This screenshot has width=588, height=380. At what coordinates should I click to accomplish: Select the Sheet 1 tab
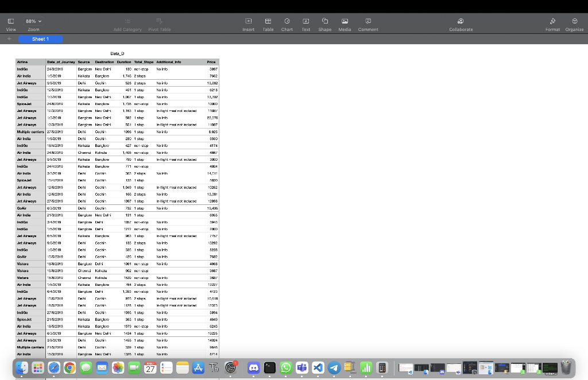pos(40,38)
